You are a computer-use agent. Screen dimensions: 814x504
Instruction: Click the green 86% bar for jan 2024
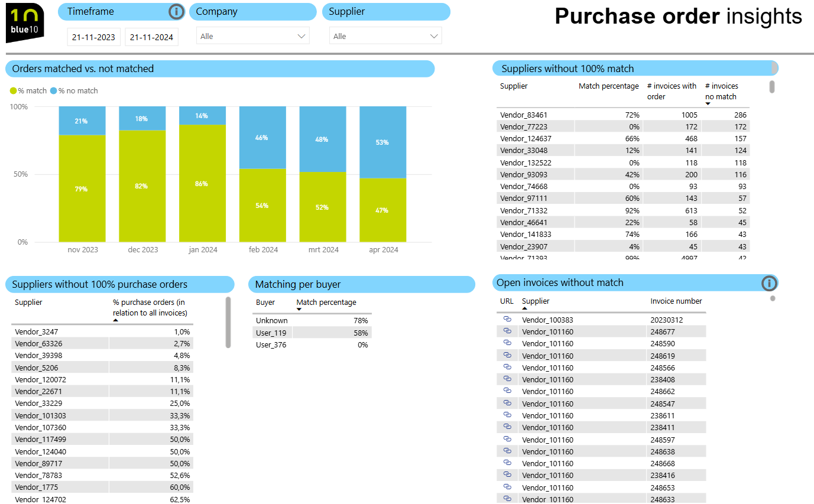point(202,183)
